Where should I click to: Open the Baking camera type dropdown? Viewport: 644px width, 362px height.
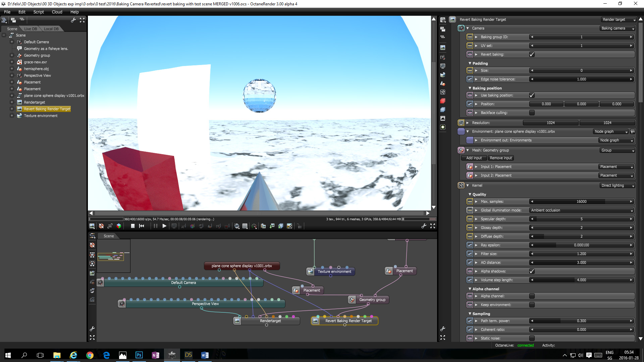(617, 28)
